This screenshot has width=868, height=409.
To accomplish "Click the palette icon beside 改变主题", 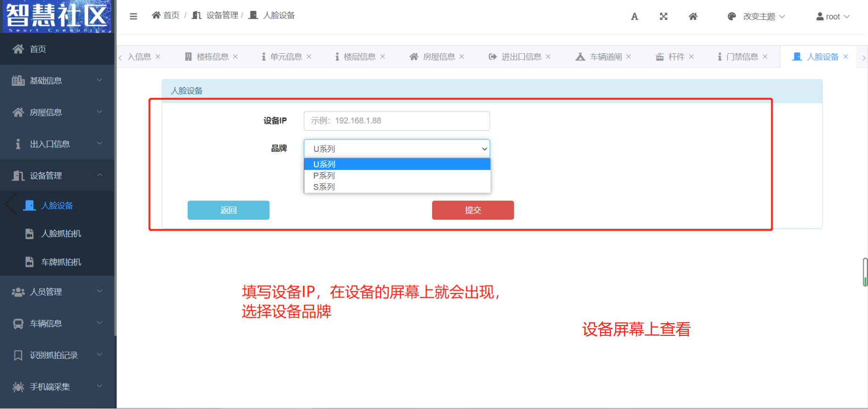I will click(732, 17).
